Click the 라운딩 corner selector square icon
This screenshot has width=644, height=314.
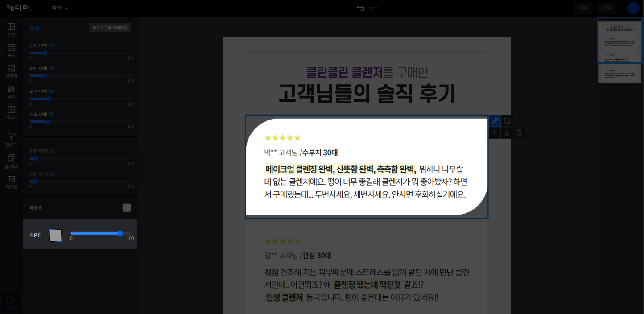click(x=55, y=235)
